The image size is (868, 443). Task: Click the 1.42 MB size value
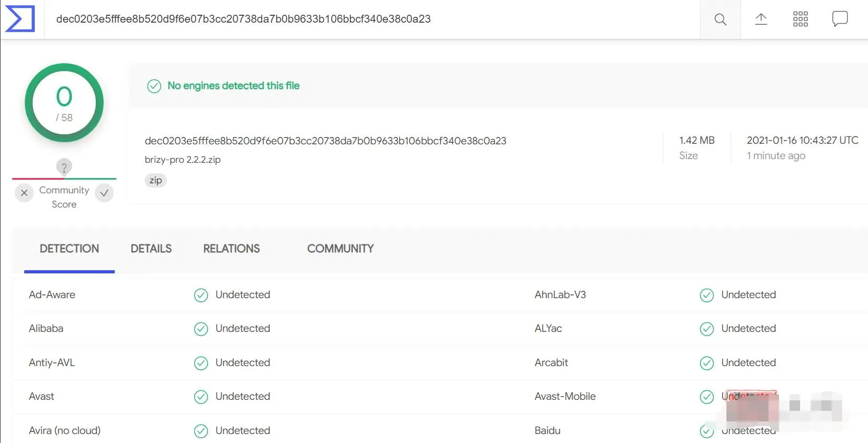pyautogui.click(x=696, y=140)
